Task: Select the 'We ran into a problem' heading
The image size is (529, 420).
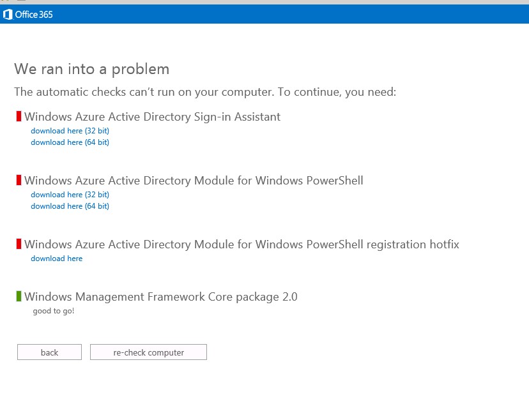Action: 92,70
